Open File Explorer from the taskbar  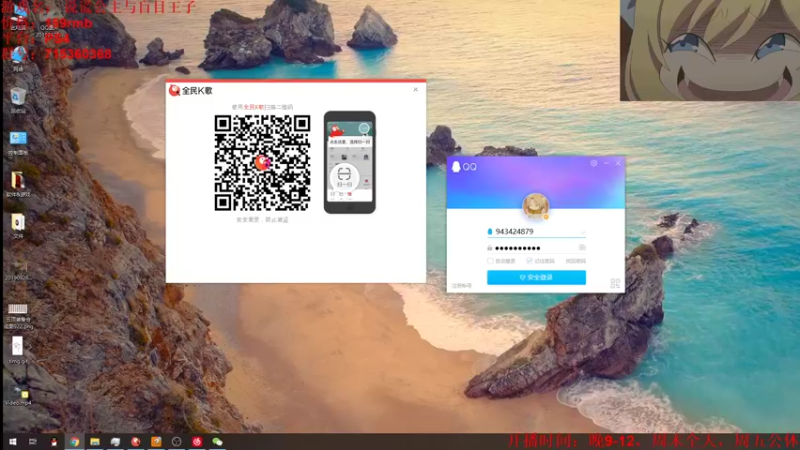pyautogui.click(x=95, y=442)
